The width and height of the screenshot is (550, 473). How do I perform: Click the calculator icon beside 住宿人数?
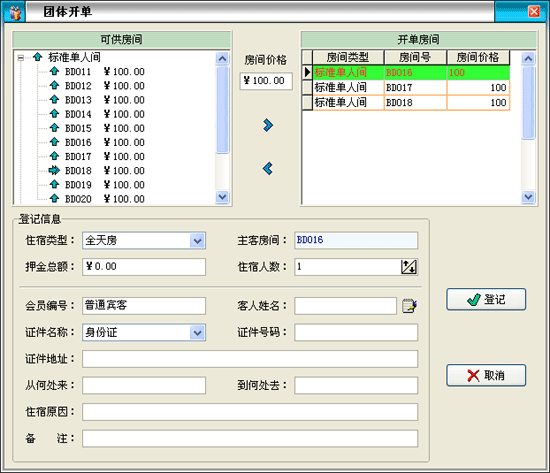point(409,267)
